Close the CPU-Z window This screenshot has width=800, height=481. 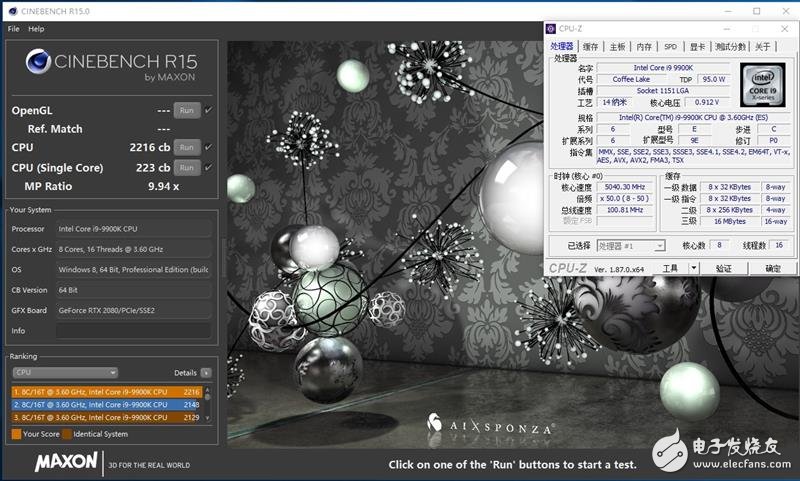coord(785,29)
